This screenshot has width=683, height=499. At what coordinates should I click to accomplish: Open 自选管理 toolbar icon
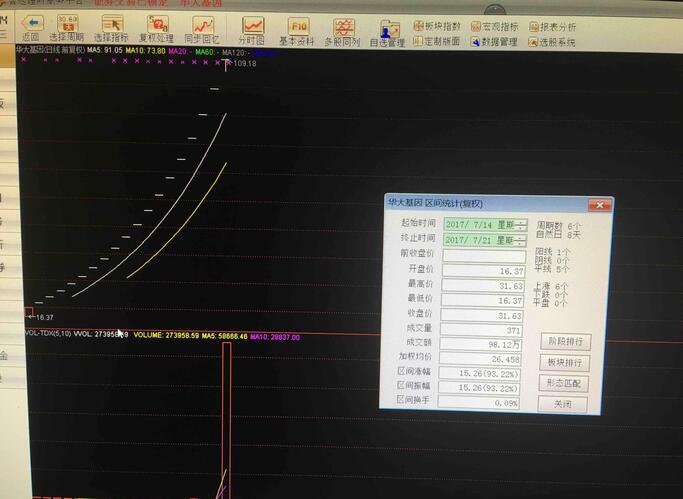click(x=389, y=30)
